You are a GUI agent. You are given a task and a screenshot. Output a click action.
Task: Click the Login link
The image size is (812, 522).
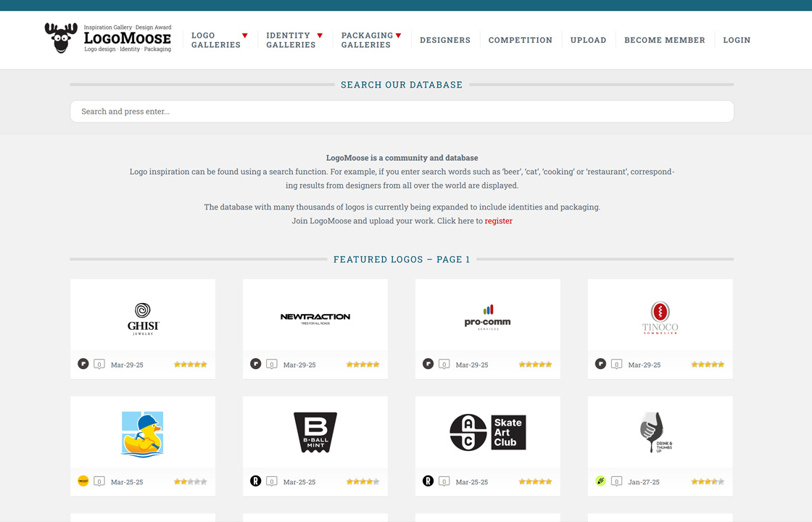pos(737,40)
